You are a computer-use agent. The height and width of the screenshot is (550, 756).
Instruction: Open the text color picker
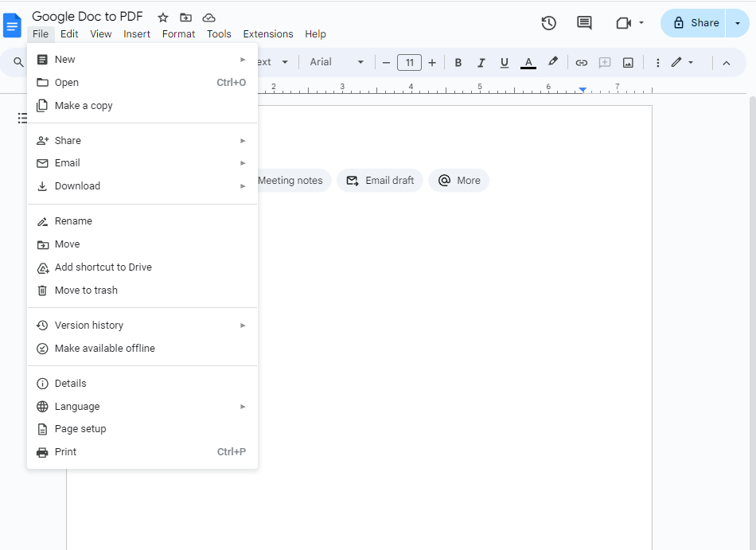528,62
